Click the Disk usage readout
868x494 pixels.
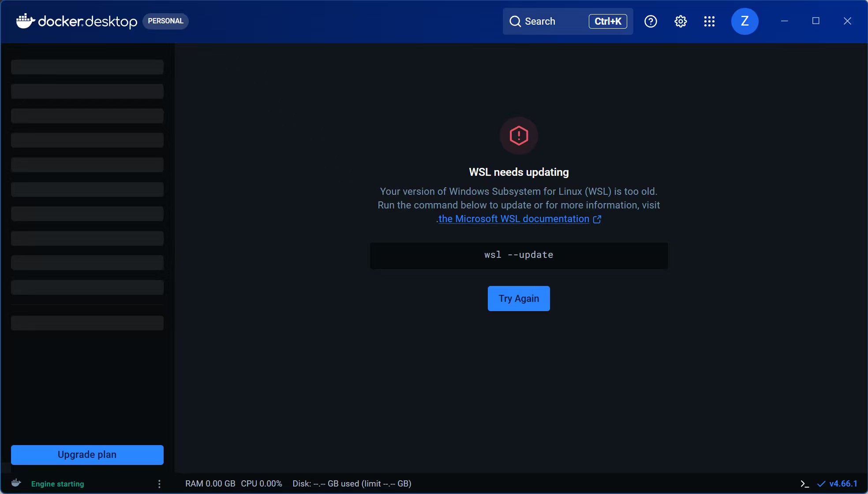click(352, 483)
